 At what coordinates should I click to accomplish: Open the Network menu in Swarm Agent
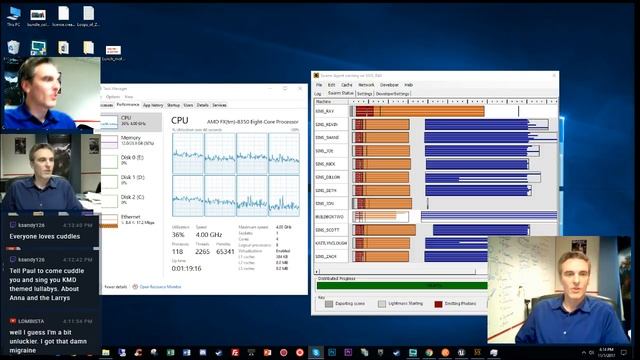(x=366, y=85)
